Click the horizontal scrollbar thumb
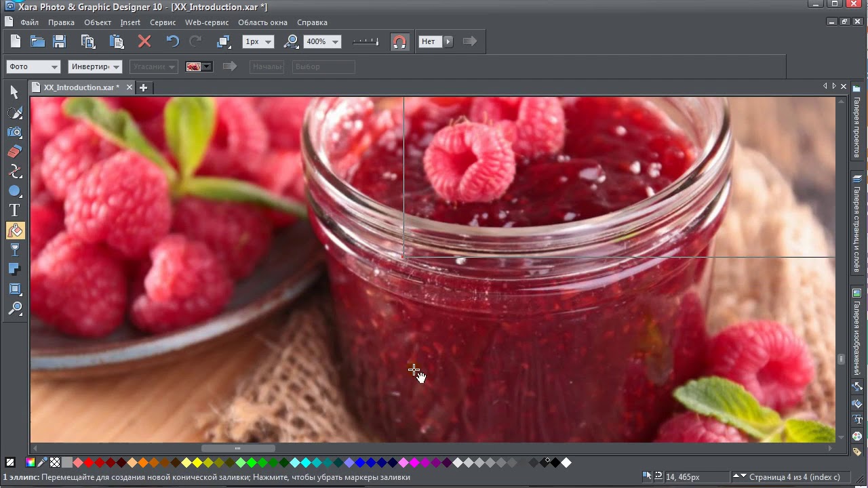This screenshot has width=868, height=488. 238,448
